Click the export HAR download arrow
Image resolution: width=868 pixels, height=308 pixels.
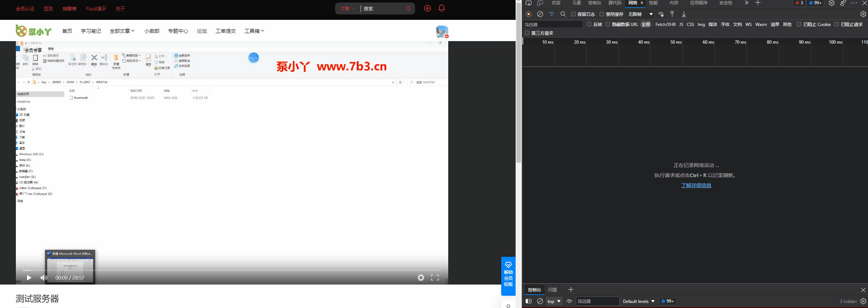pyautogui.click(x=684, y=14)
